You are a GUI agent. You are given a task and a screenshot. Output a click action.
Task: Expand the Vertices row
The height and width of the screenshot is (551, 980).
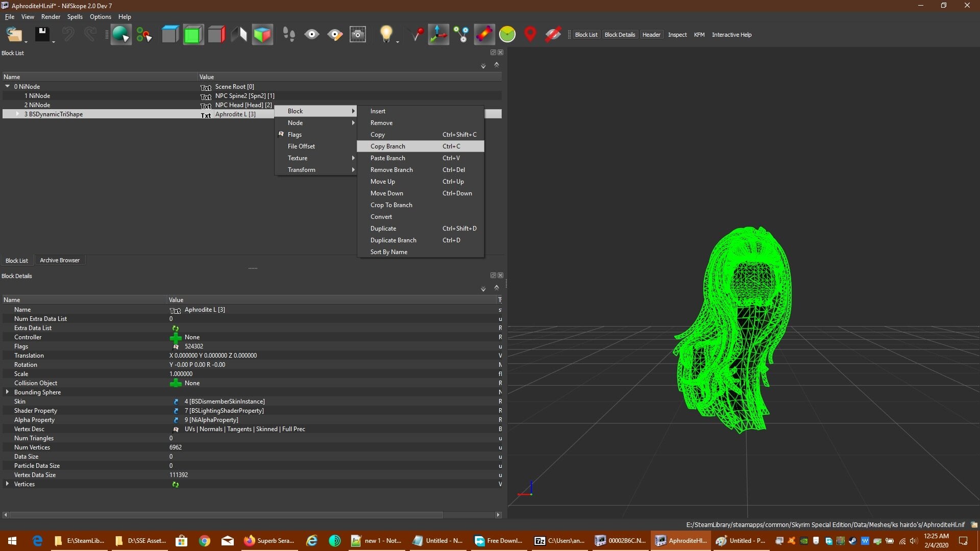coord(7,484)
